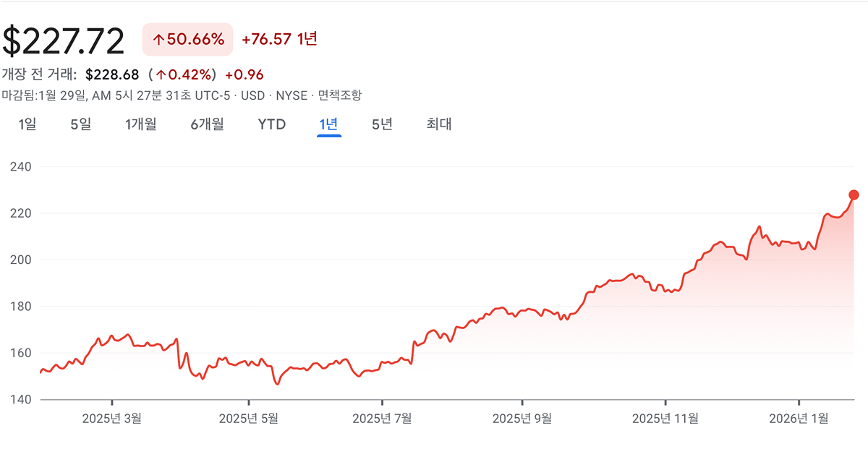This screenshot has width=868, height=449.
Task: Click the 2025년 11월 axis label
Action: tap(665, 418)
